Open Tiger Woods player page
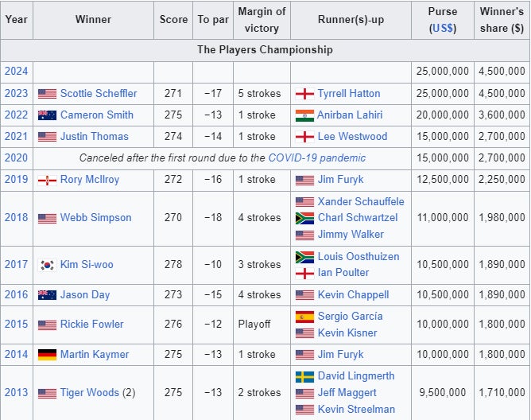This screenshot has width=531, height=420. [89, 392]
